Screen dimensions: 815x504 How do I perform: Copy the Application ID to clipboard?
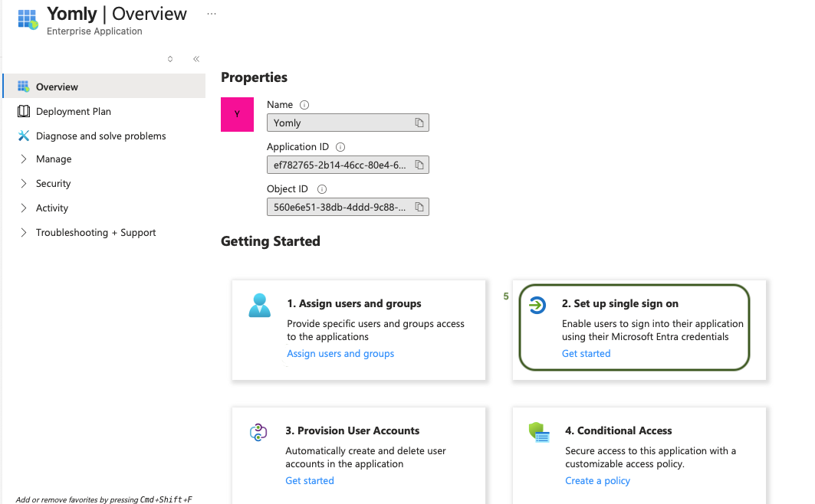(419, 165)
